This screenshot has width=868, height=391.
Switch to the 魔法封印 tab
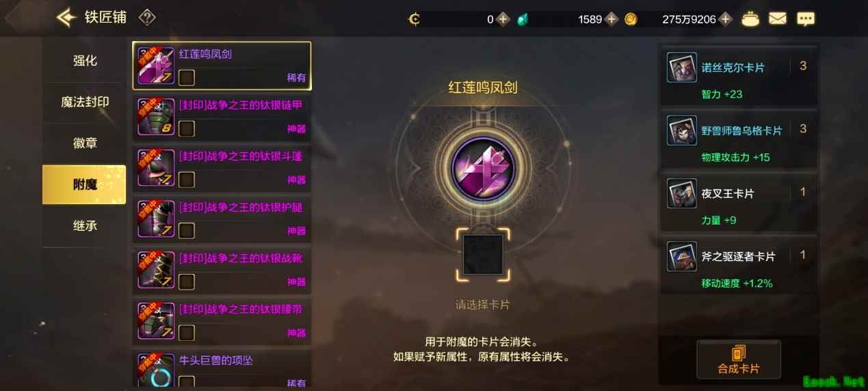click(x=85, y=102)
